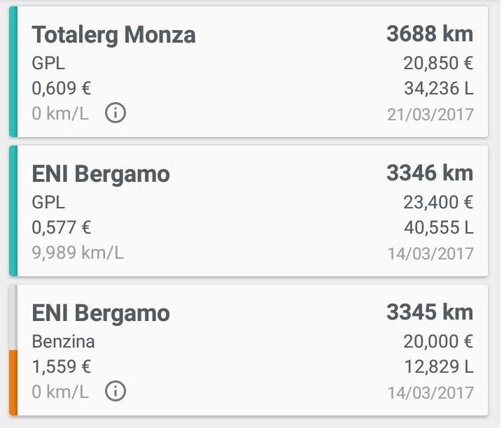Open the ENI Bergamo Benzina entry
504x428 pixels.
248,350
